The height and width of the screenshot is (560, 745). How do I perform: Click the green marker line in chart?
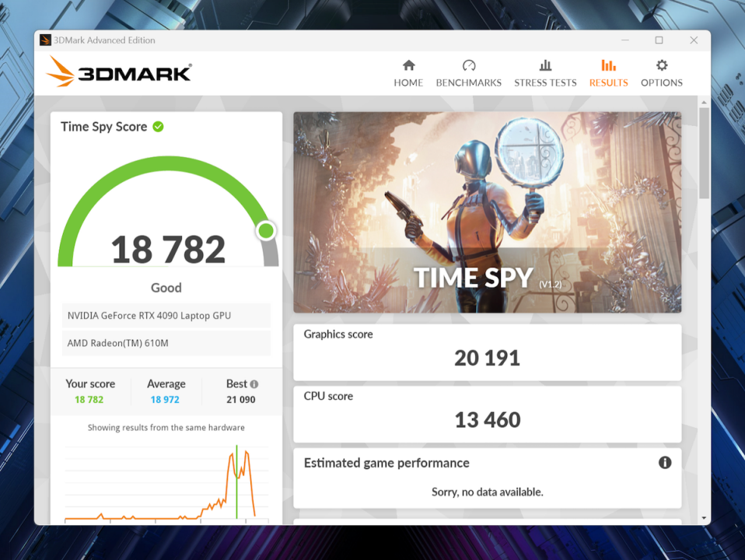tap(236, 481)
